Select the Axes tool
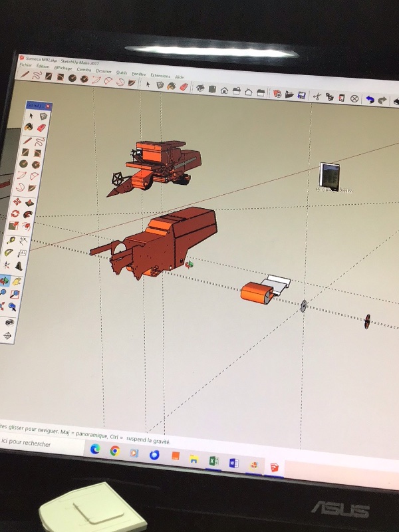 (x=7, y=265)
